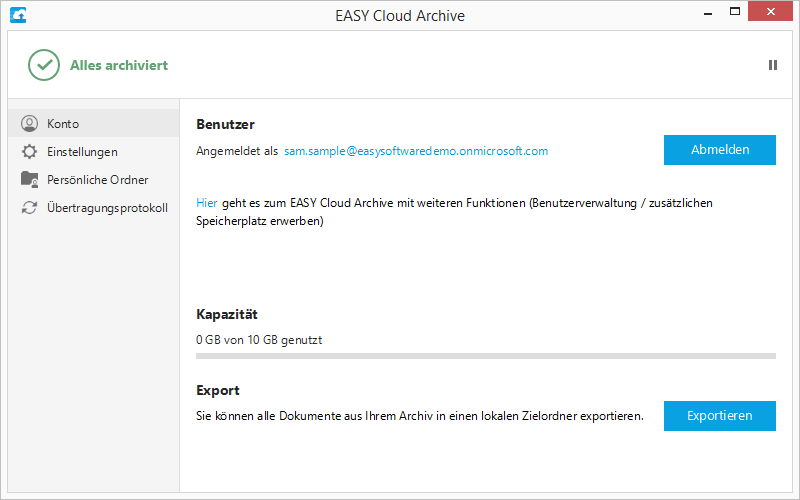Switch to Persönliche Ordner text label
Viewport: 800px width, 500px height.
pyautogui.click(x=97, y=180)
